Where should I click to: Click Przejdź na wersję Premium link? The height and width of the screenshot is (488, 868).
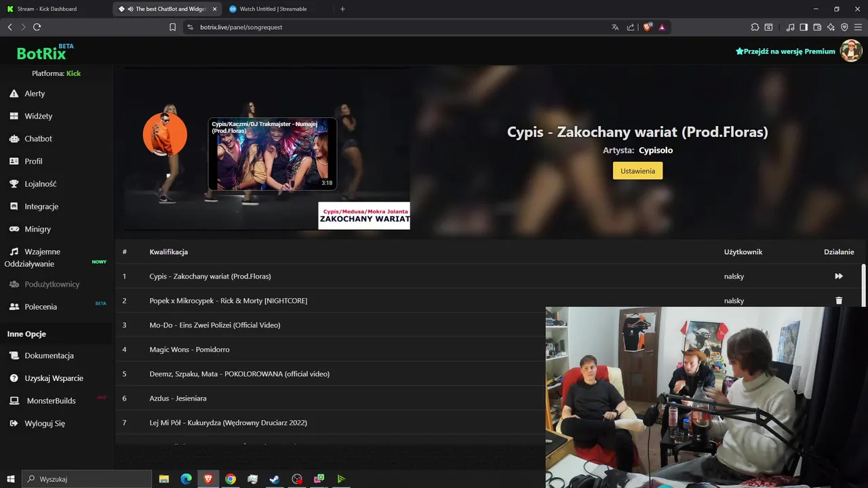click(785, 51)
